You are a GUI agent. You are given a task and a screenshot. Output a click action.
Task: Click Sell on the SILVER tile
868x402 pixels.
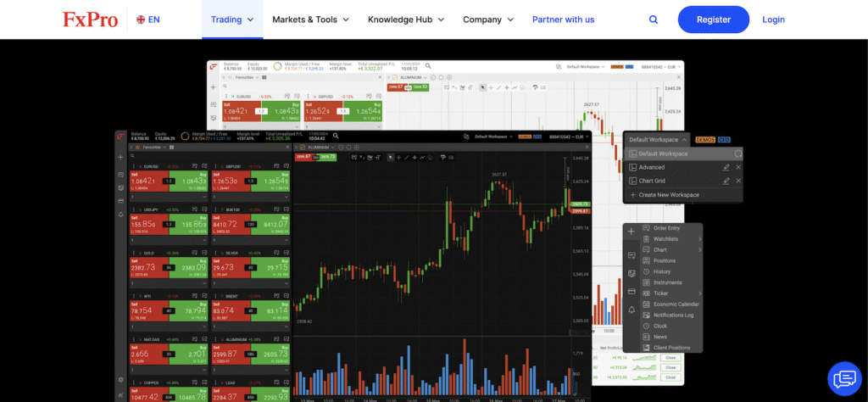point(230,267)
